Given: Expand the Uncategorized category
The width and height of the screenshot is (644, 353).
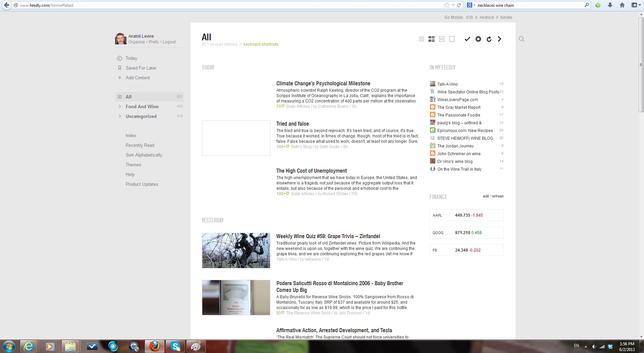Looking at the screenshot, I should 120,116.
